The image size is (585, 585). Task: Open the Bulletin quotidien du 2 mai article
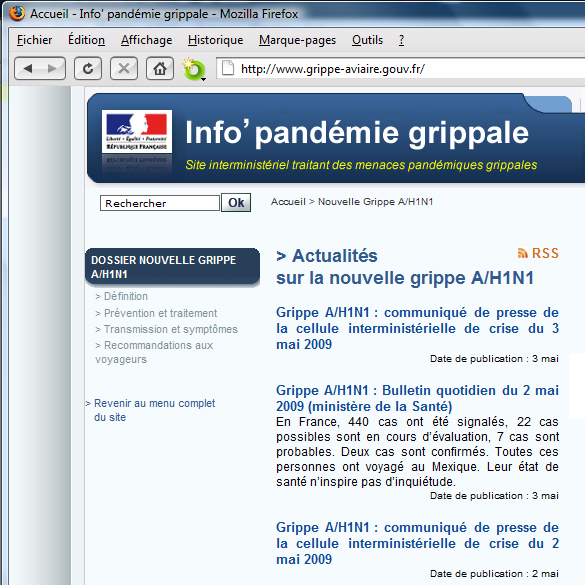417,398
